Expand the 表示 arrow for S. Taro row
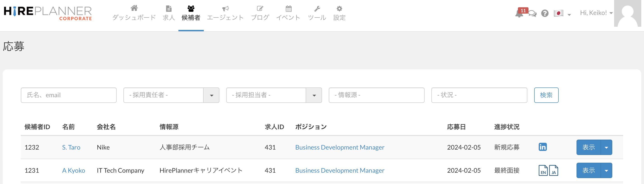This screenshot has height=184, width=644. click(606, 148)
